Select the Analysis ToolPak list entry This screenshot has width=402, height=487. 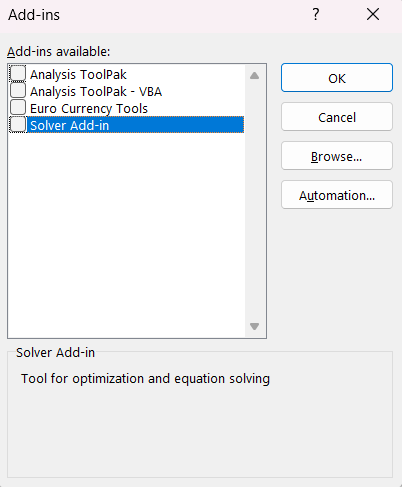tap(78, 75)
